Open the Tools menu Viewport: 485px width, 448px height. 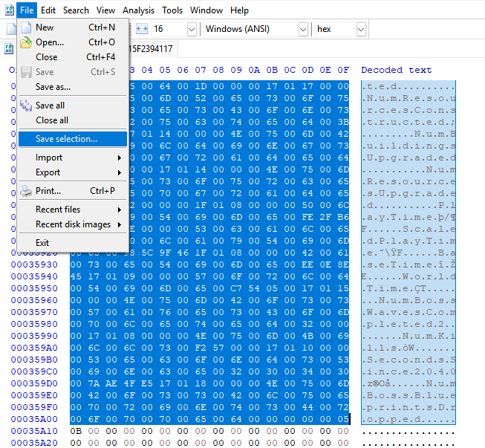coord(172,10)
